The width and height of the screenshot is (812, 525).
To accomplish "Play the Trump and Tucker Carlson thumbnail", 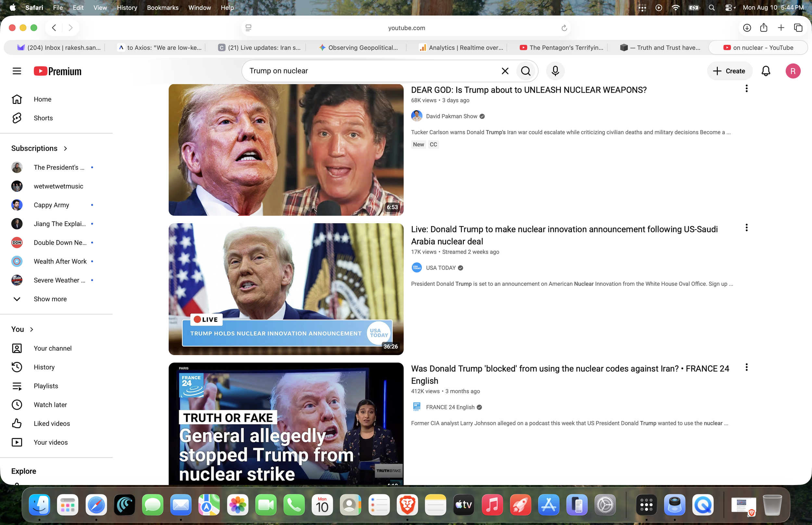I will [x=286, y=150].
